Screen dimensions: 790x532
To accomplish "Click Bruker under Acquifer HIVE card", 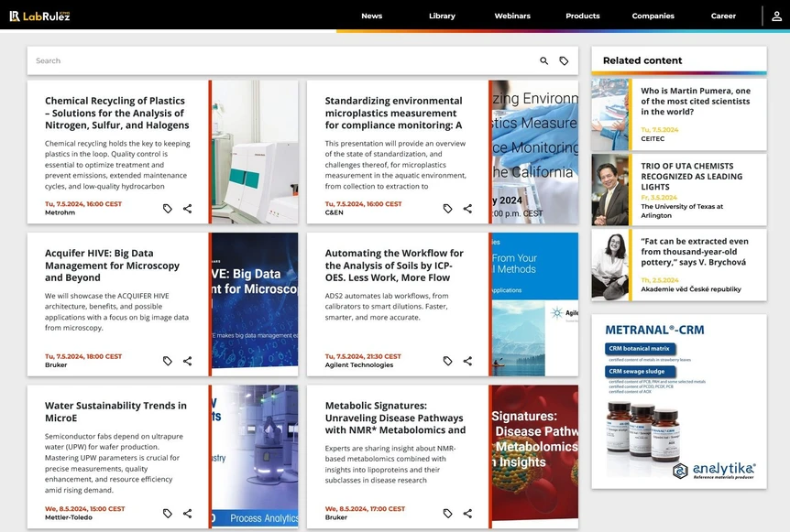I will (x=56, y=365).
